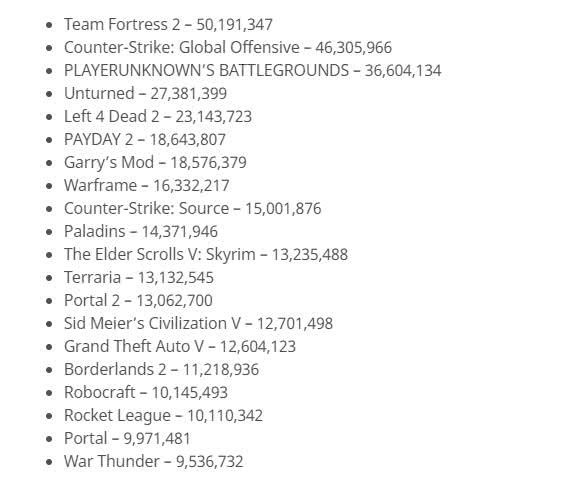This screenshot has height=486, width=580.
Task: Click the Terraria list entry
Action: [139, 277]
